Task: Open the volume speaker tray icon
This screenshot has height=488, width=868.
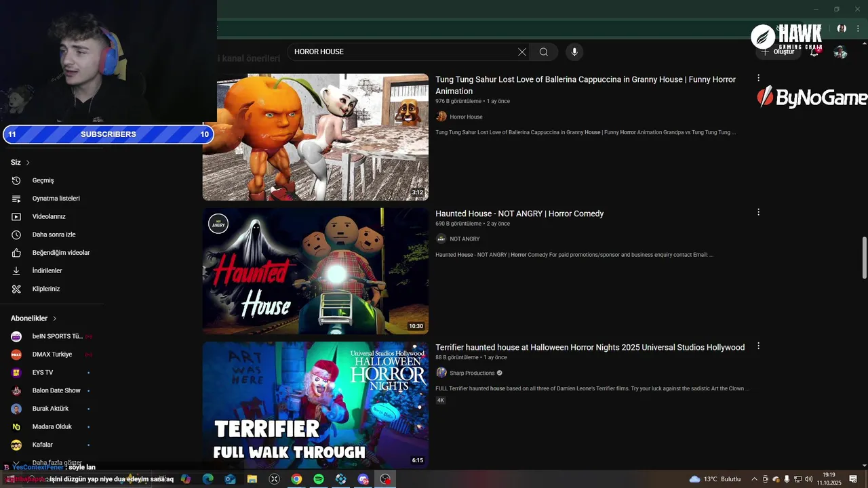Action: 808,479
